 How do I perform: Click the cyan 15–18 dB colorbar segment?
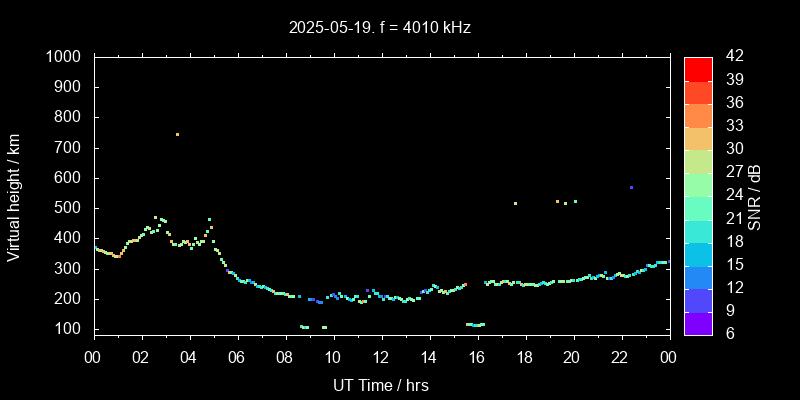(698, 253)
